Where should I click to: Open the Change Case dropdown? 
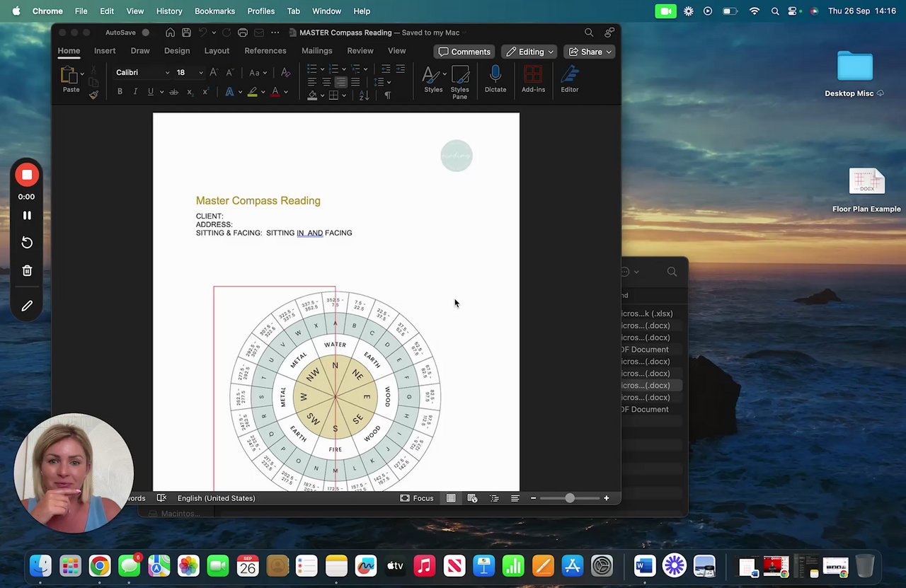[257, 73]
